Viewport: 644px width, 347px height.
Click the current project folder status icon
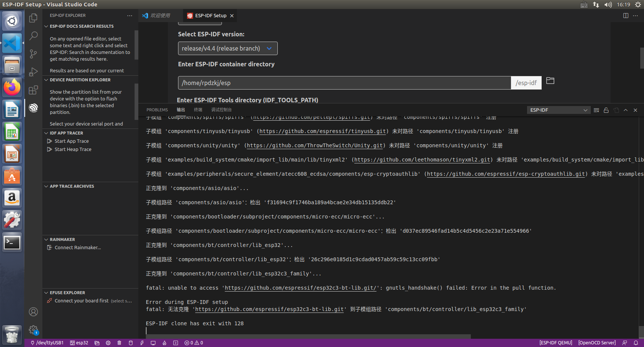coord(97,343)
